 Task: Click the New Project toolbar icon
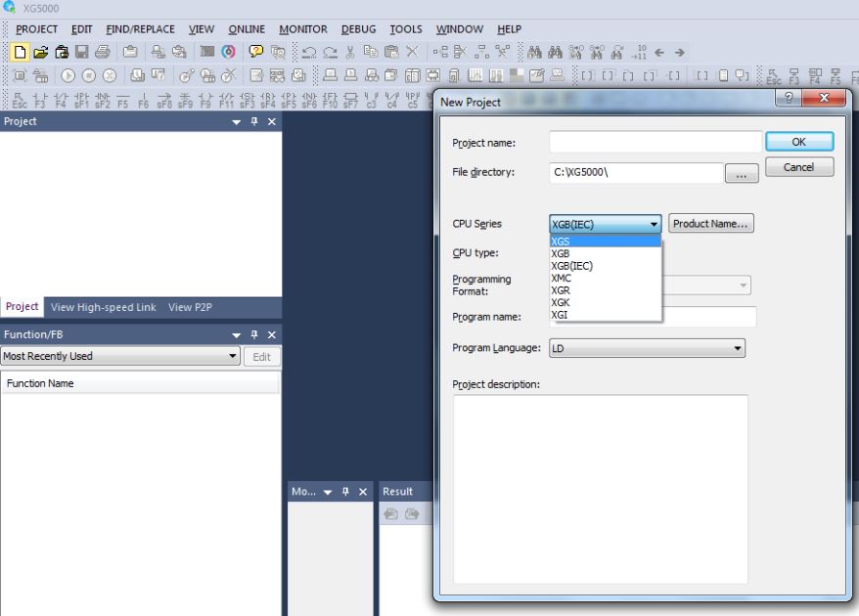pos(20,53)
